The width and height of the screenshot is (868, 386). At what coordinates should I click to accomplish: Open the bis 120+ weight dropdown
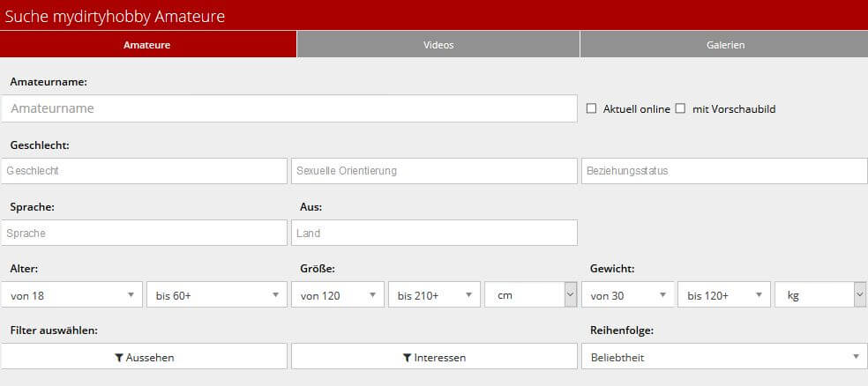[724, 294]
